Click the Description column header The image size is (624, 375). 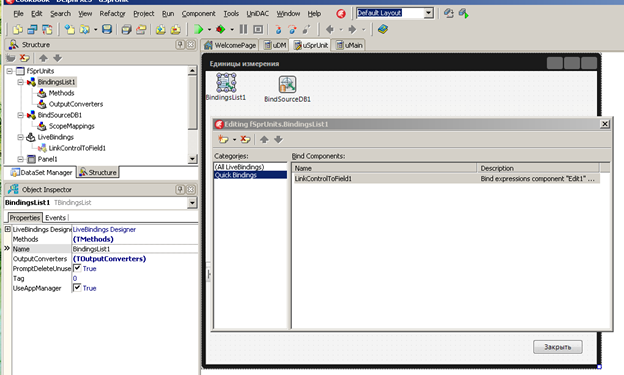538,168
